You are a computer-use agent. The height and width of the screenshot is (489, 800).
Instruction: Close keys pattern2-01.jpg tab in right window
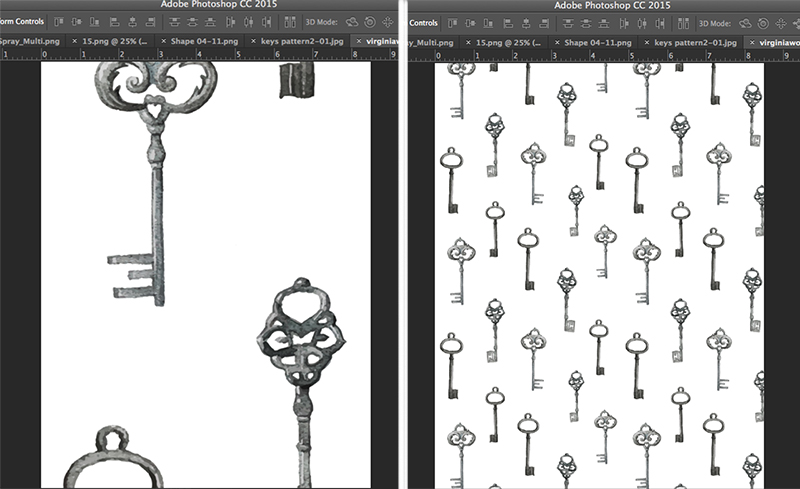[x=646, y=42]
